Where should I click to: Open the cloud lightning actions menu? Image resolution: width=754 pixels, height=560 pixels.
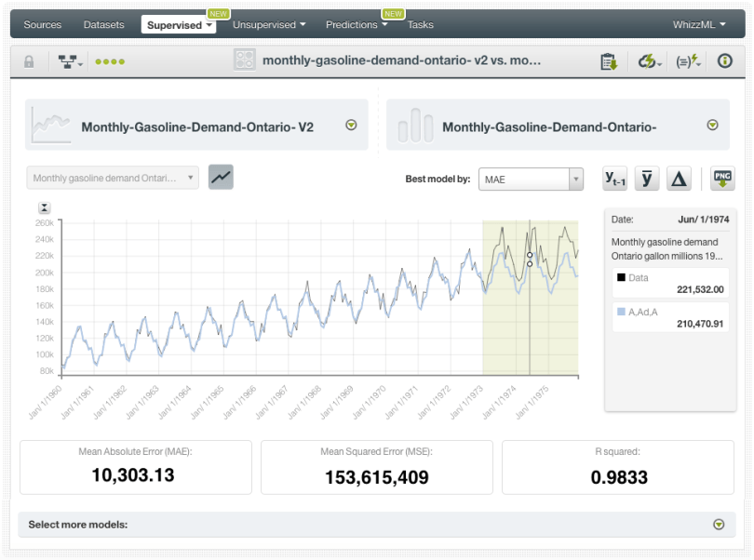(x=649, y=61)
